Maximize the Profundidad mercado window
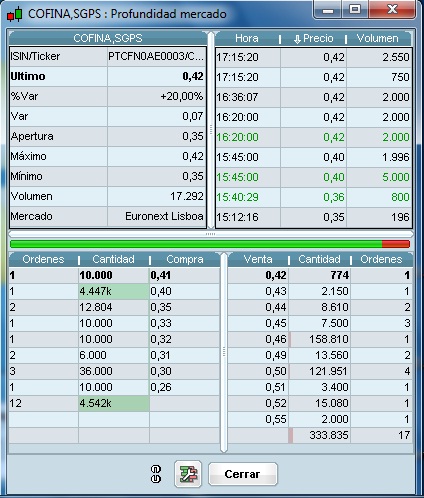The image size is (424, 498). coord(355,10)
